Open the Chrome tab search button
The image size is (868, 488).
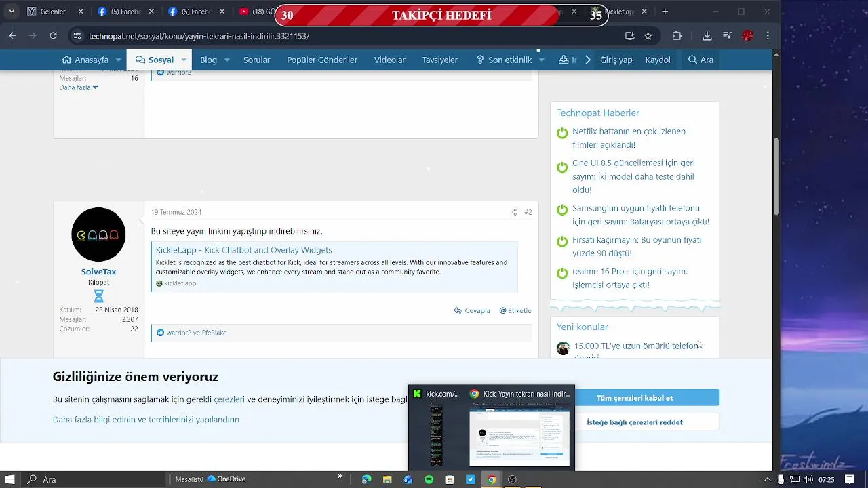tap(11, 12)
